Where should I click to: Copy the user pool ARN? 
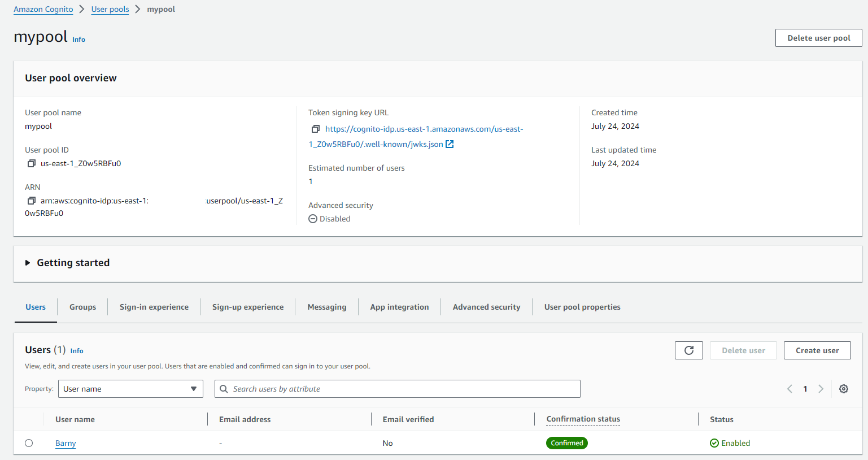click(x=32, y=201)
